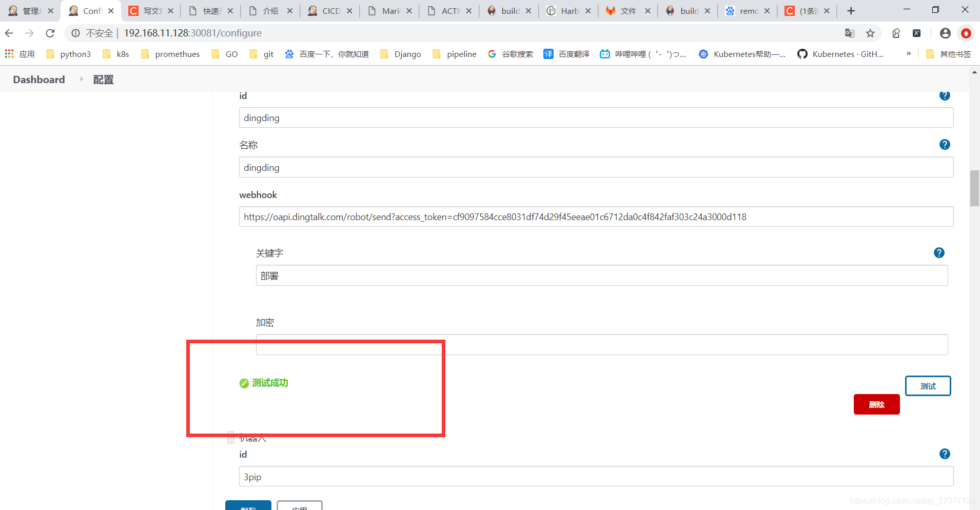Open the python3 bookmark folder

pyautogui.click(x=68, y=54)
